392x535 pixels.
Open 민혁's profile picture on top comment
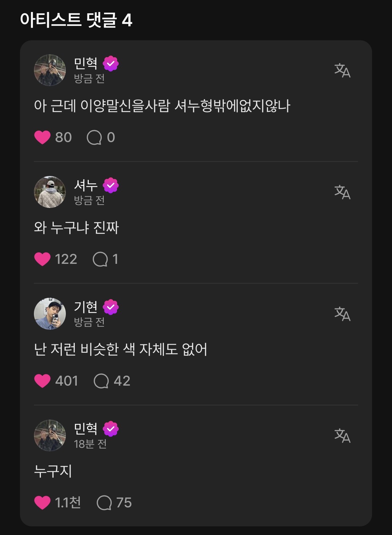click(50, 70)
